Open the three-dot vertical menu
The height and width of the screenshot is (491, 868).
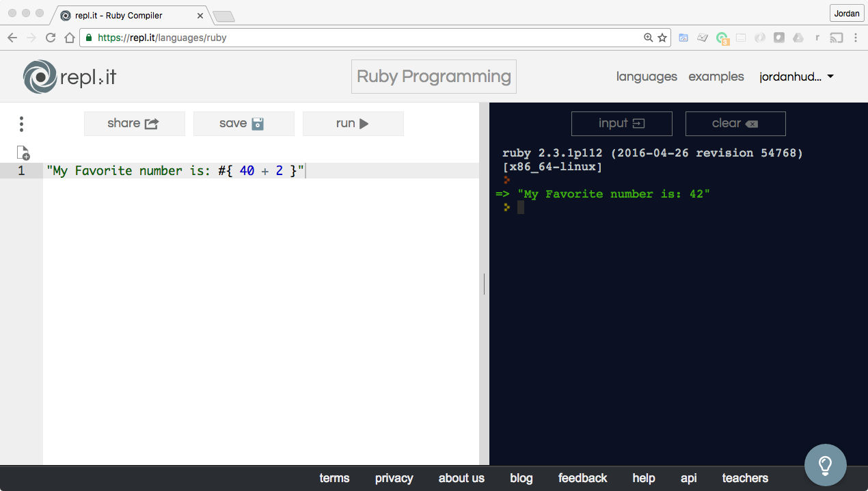22,124
